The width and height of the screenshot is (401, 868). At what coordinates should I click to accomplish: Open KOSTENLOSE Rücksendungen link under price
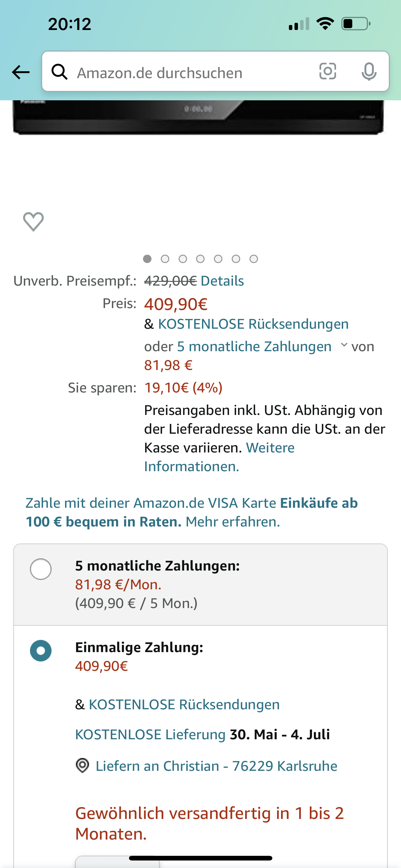pyautogui.click(x=253, y=324)
